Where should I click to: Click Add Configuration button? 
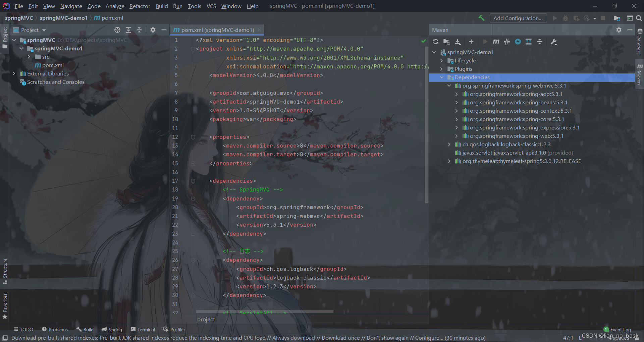click(518, 18)
